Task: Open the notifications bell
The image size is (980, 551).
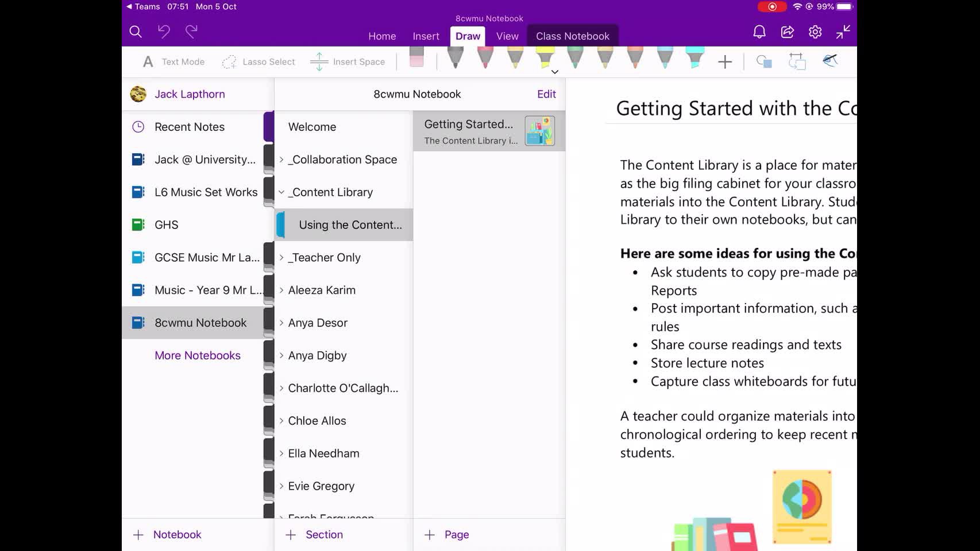Action: (758, 32)
